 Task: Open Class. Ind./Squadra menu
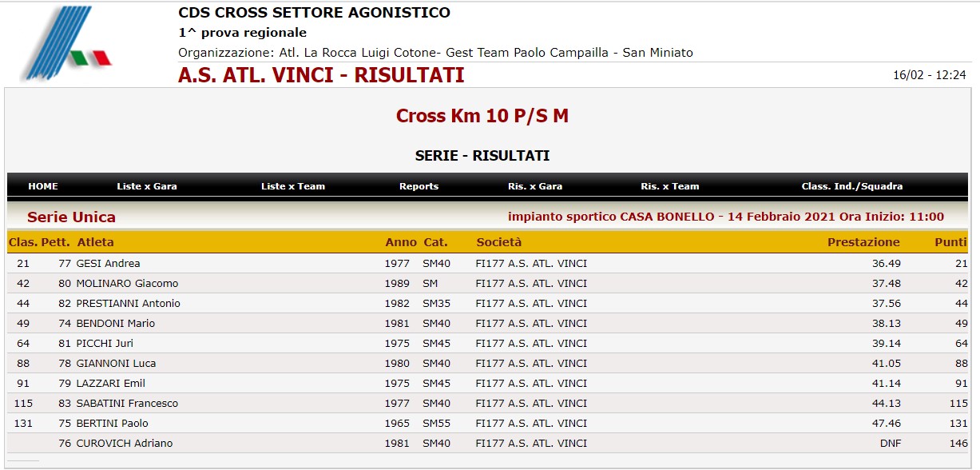click(852, 186)
